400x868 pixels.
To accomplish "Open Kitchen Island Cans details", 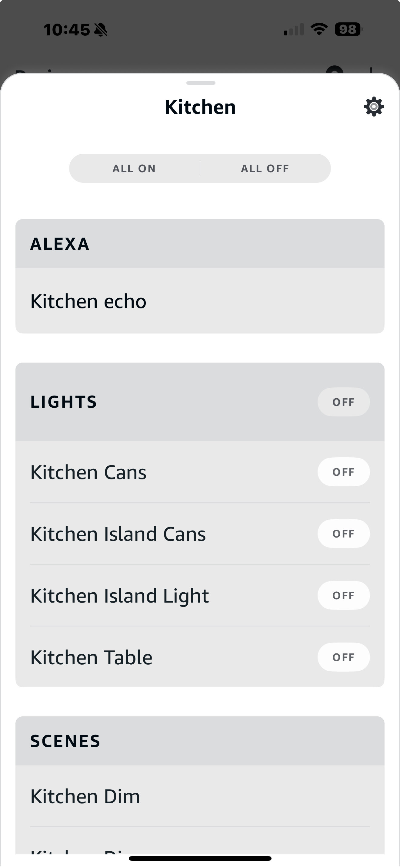I will pyautogui.click(x=118, y=534).
